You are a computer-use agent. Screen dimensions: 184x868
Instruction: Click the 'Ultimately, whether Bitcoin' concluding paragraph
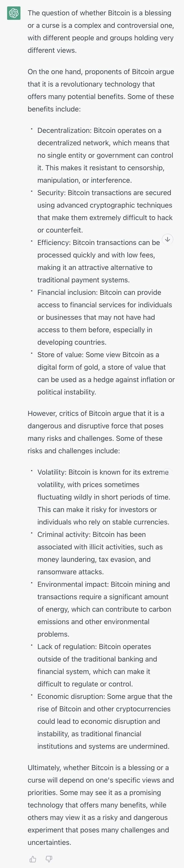click(101, 805)
